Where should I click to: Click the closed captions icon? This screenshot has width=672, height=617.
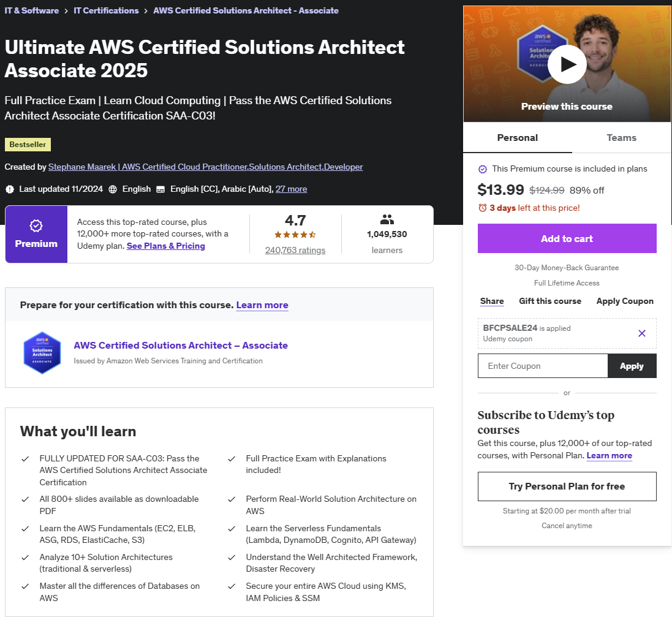click(x=160, y=189)
